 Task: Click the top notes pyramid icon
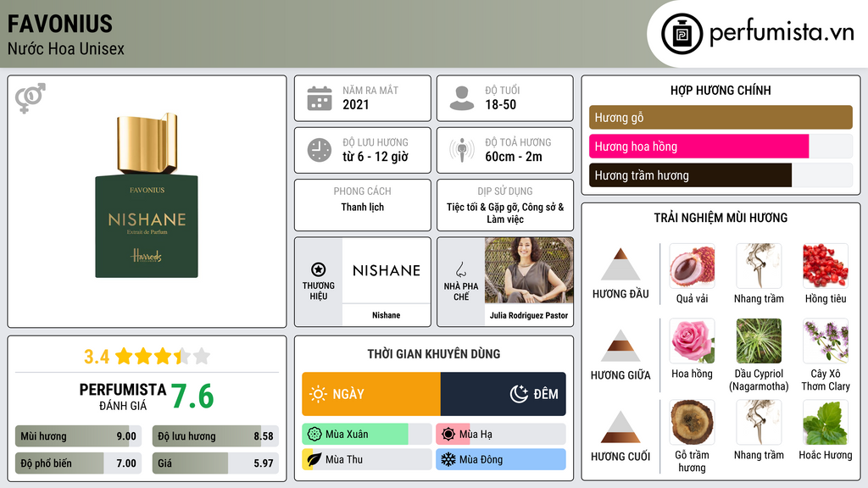[620, 264]
